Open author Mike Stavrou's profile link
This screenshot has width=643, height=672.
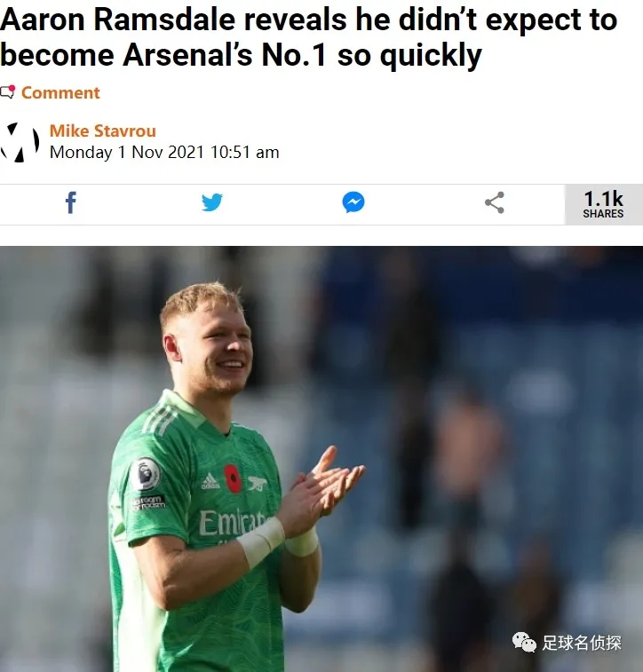tap(102, 130)
